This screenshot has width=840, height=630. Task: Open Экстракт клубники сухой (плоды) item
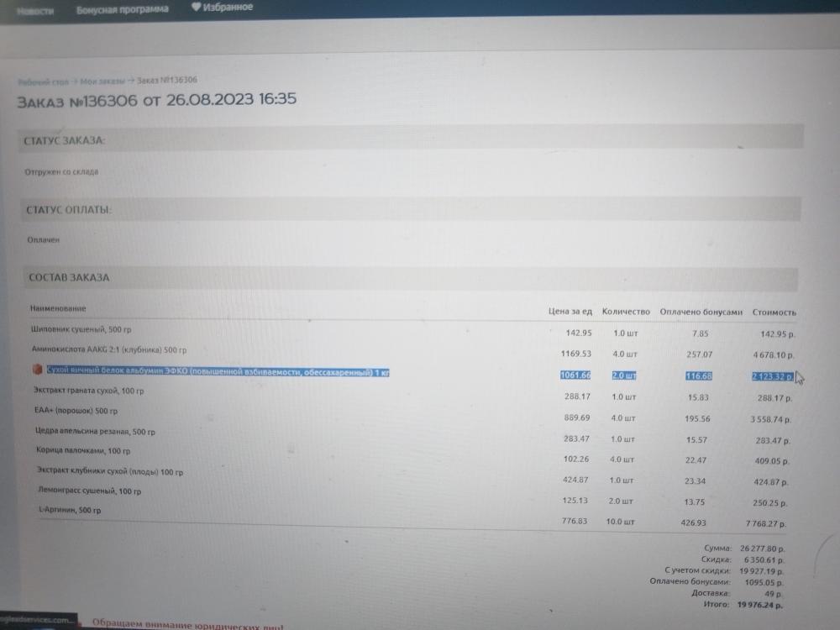coord(110,472)
